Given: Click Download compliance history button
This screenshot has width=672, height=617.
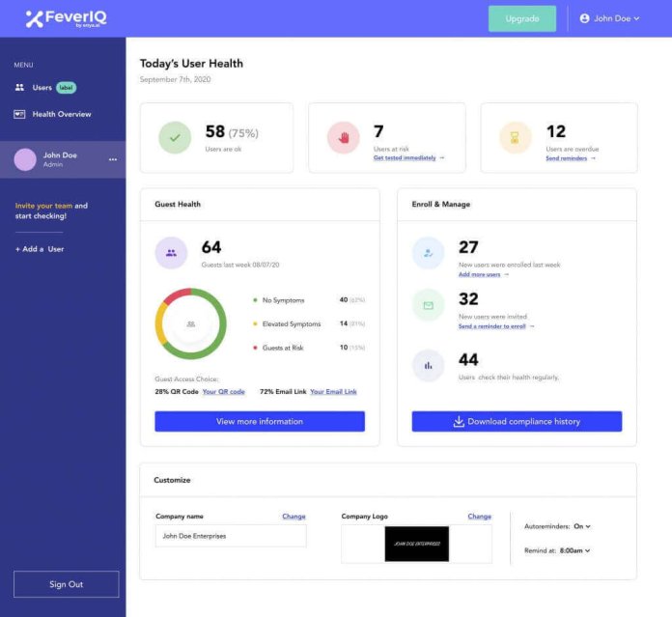Looking at the screenshot, I should 517,422.
